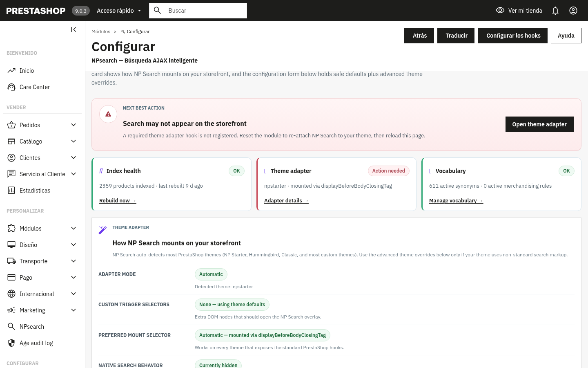Click the Diseño monitor icon
588x368 pixels.
click(11, 245)
